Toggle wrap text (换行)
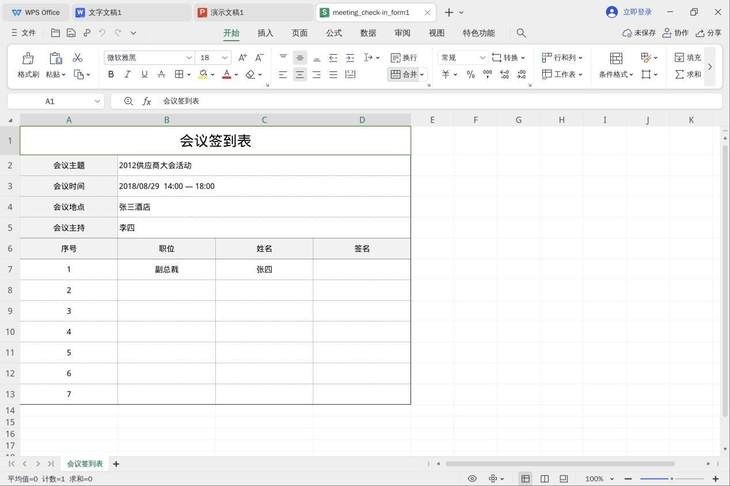This screenshot has width=730, height=486. point(403,58)
